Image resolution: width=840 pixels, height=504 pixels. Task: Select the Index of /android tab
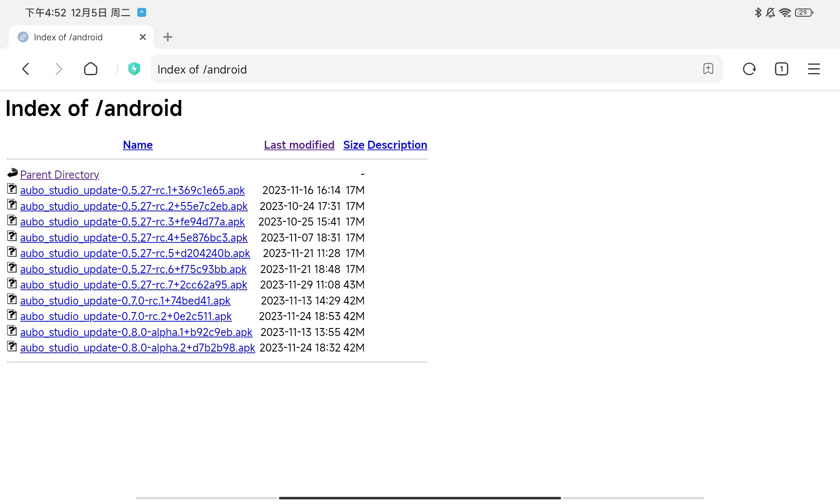81,37
